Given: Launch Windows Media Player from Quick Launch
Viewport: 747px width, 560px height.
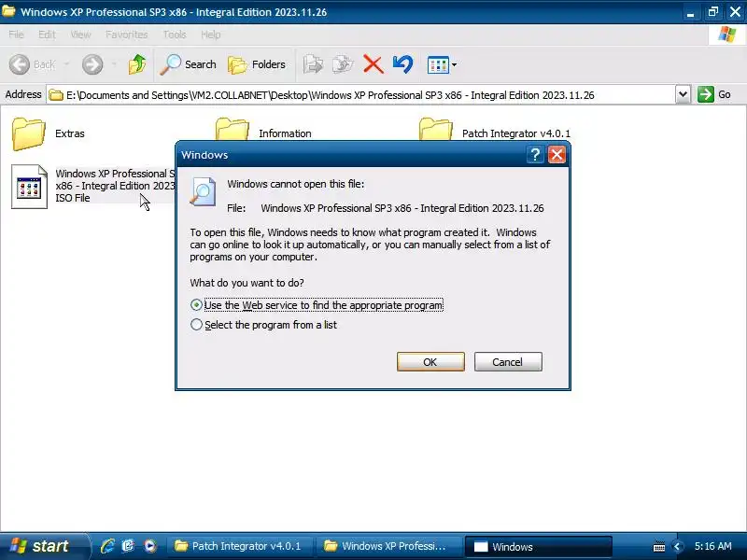Looking at the screenshot, I should (x=150, y=546).
